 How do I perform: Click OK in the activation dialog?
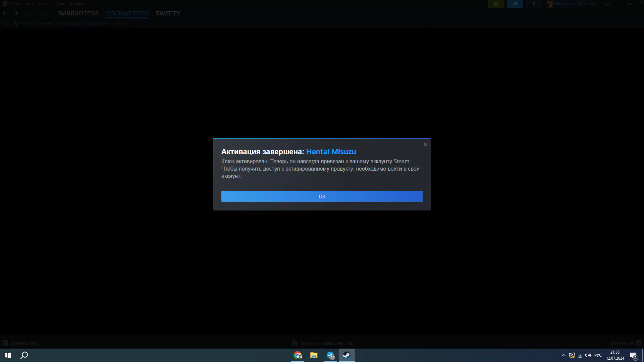(322, 196)
